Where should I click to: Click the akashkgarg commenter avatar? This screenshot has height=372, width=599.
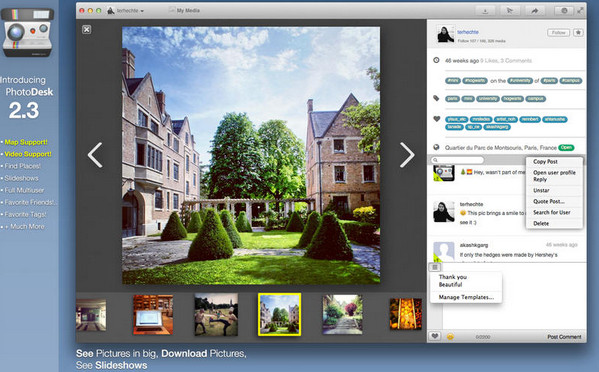[x=444, y=251]
